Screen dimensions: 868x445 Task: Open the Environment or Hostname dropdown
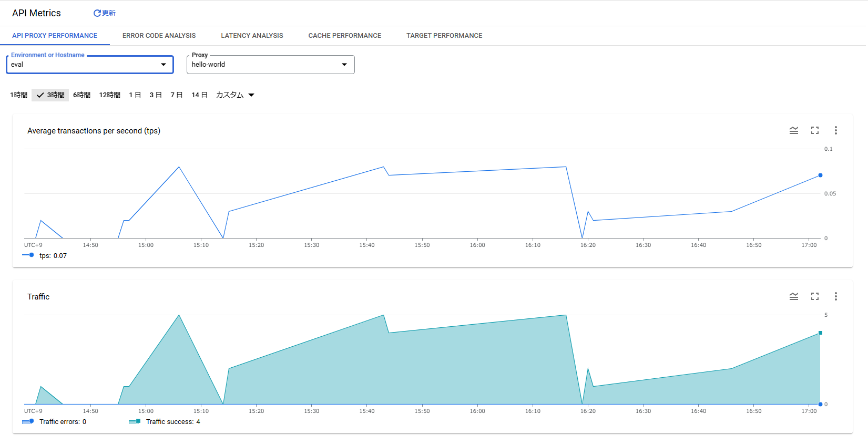89,65
